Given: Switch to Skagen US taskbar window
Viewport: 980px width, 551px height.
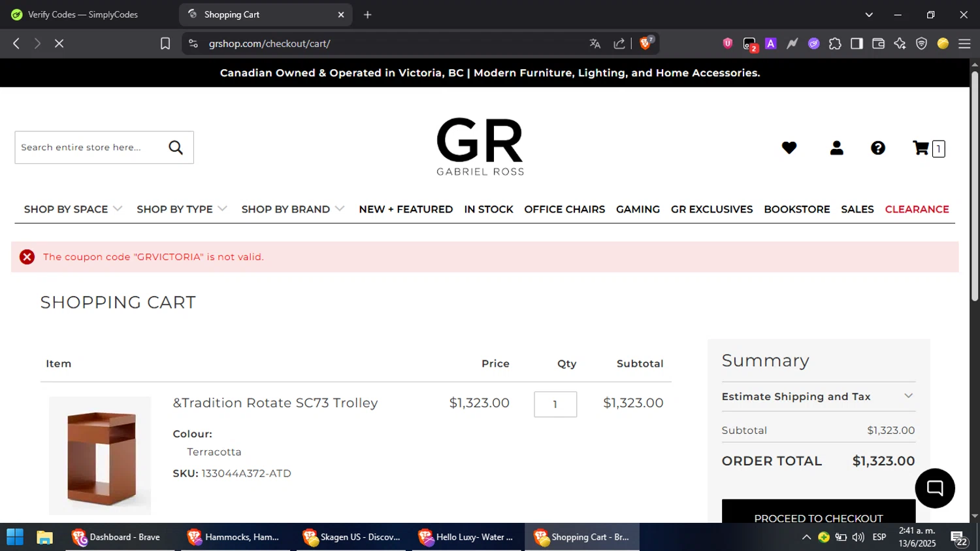Looking at the screenshot, I should click(351, 537).
